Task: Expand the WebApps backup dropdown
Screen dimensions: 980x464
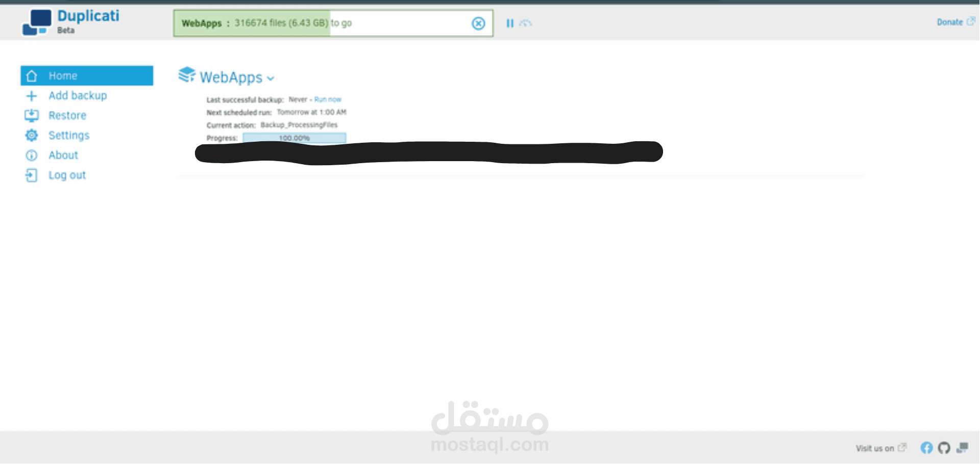Action: click(271, 79)
